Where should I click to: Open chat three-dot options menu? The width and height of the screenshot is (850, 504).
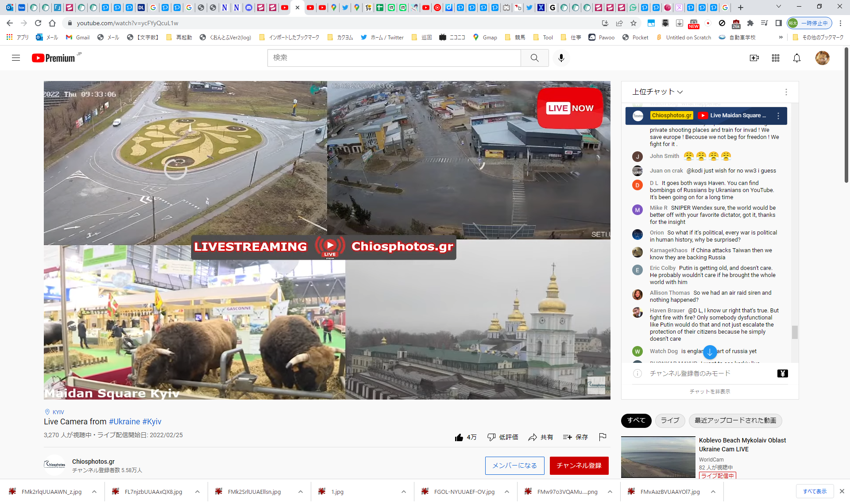(786, 92)
